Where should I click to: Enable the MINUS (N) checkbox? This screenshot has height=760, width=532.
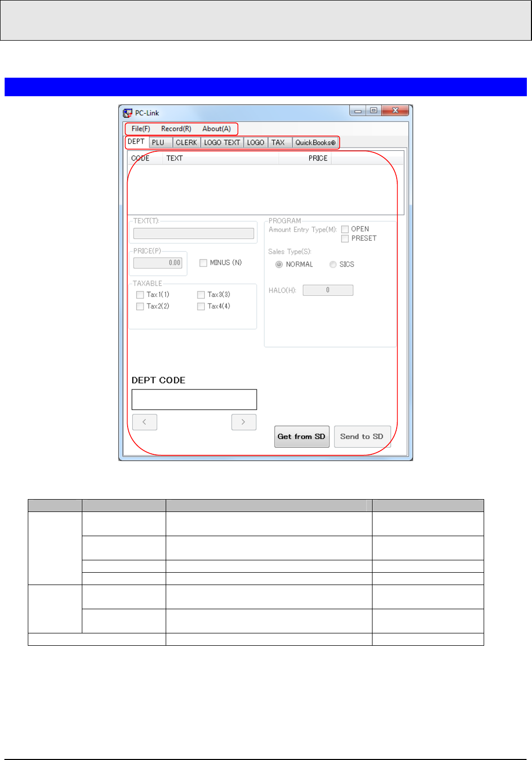(x=203, y=263)
